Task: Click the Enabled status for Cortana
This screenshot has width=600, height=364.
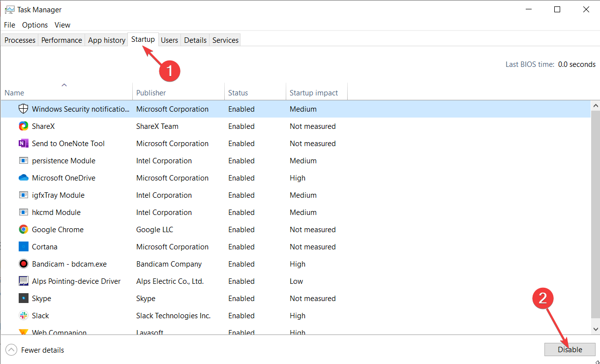Action: 241,246
